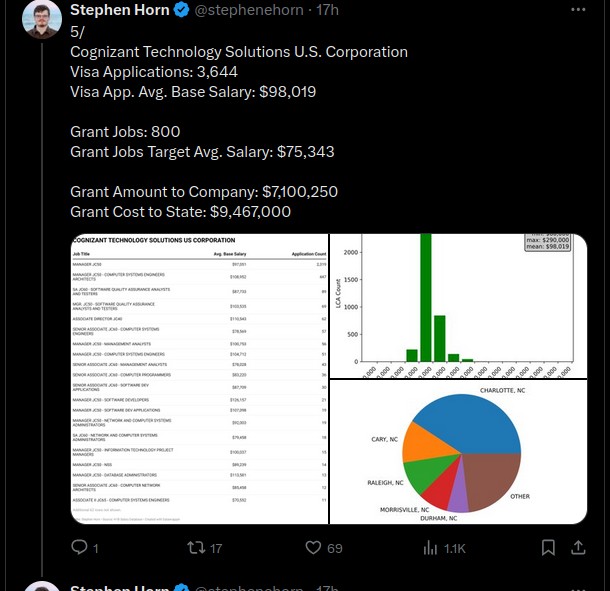Click the blue Charlotte pie slice
The height and width of the screenshot is (591, 610).
471,422
